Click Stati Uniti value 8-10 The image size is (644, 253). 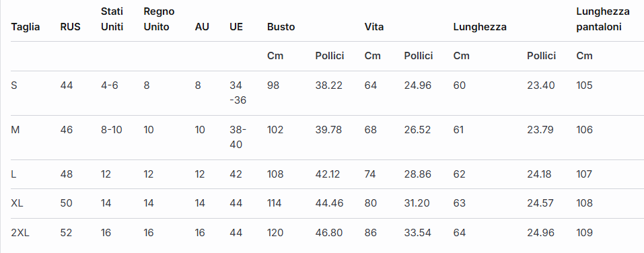pos(111,130)
